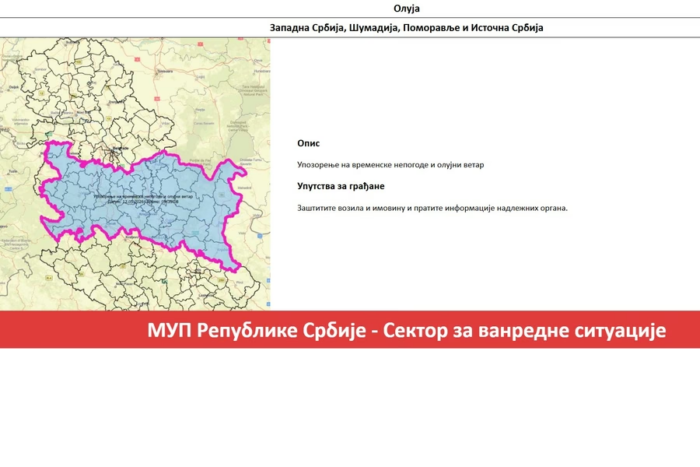Click the Опис section heading

(x=308, y=143)
